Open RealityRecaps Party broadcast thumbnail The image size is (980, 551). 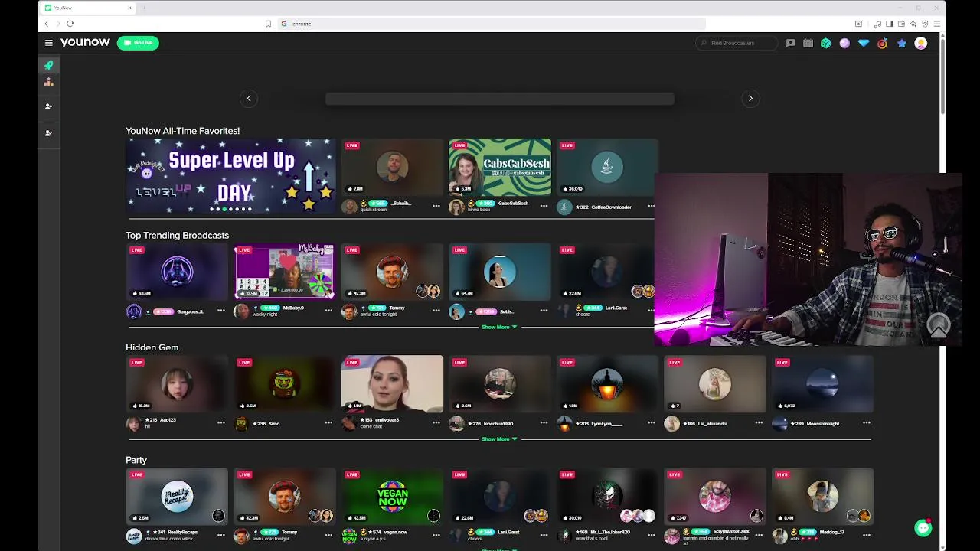click(176, 496)
